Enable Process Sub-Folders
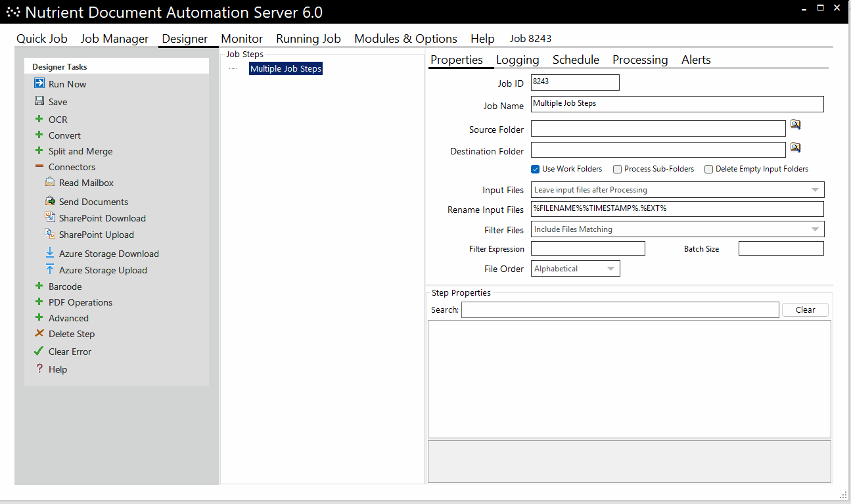The width and height of the screenshot is (851, 504). (x=617, y=169)
